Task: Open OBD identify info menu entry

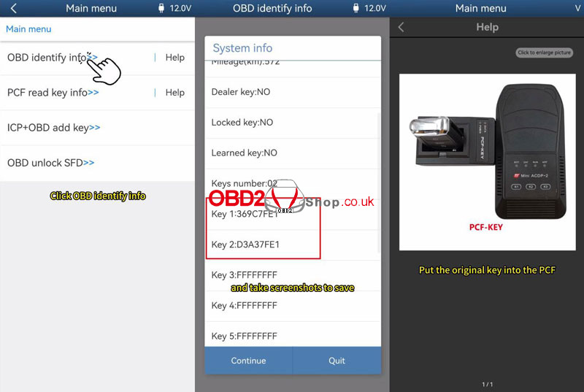Action: point(53,58)
